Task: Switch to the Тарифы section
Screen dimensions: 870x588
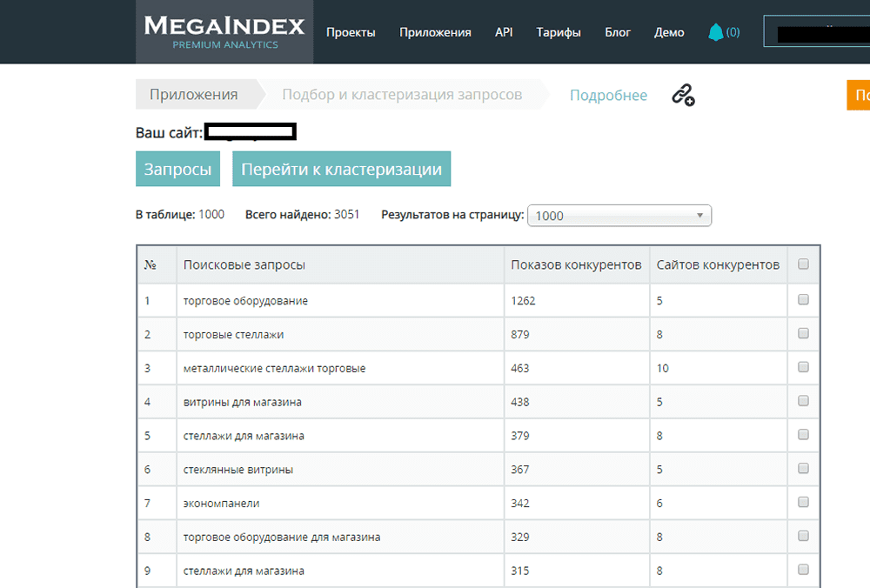Action: [x=558, y=31]
